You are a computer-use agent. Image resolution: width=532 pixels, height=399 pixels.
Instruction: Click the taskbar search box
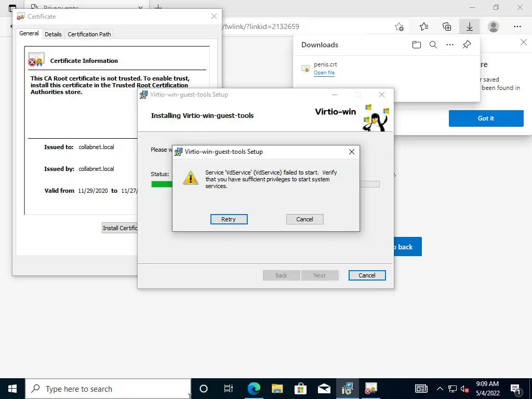(x=108, y=389)
